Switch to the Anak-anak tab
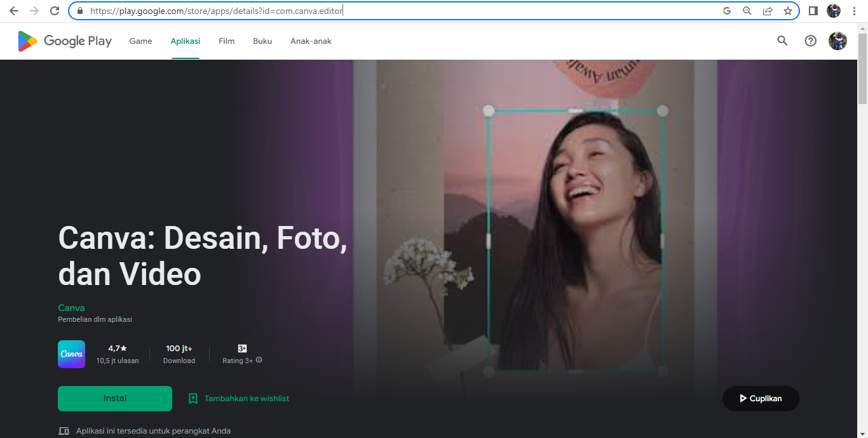The width and height of the screenshot is (868, 438). point(311,41)
